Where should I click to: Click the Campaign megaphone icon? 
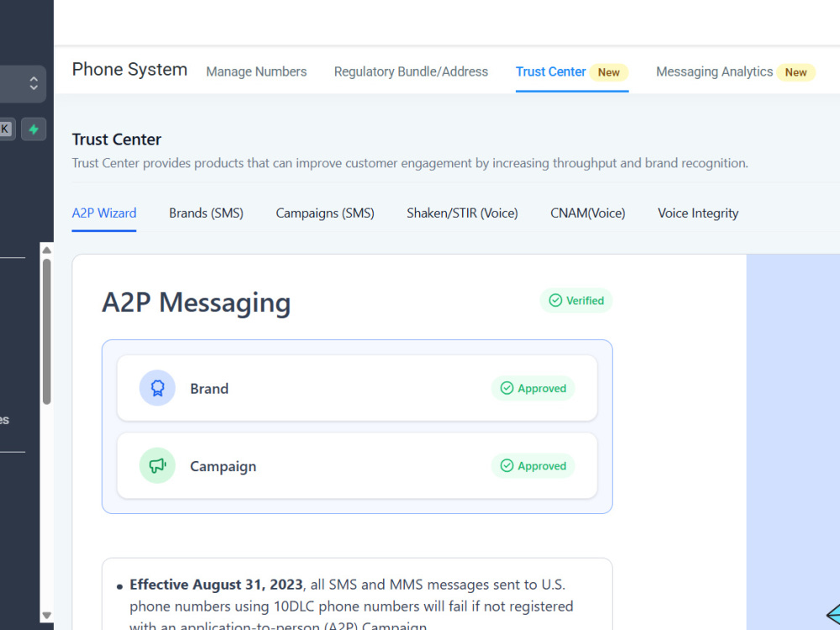click(158, 465)
